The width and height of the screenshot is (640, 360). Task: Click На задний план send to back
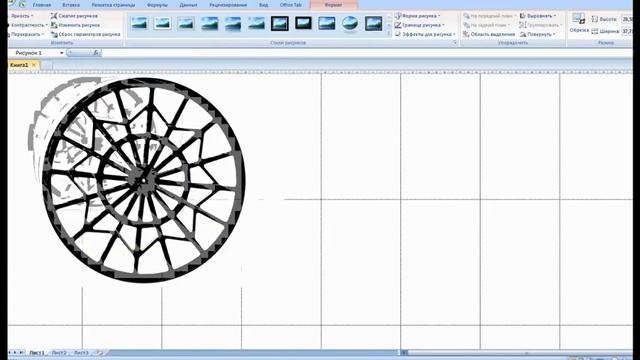(487, 25)
